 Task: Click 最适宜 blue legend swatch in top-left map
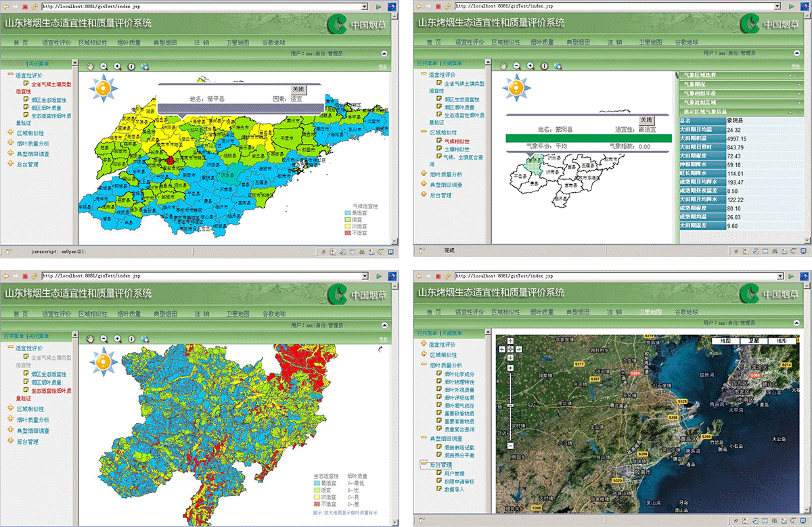[x=348, y=212]
